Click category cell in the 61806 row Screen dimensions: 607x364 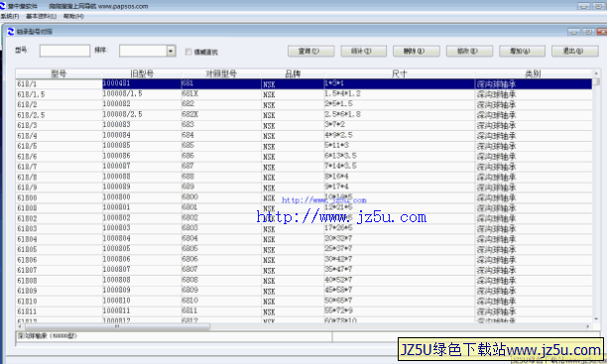(x=533, y=260)
